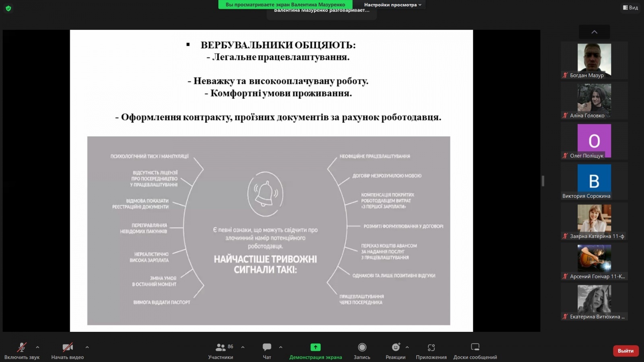Select Аліна Головко video thumbnail
644x362 pixels.
pos(594,101)
